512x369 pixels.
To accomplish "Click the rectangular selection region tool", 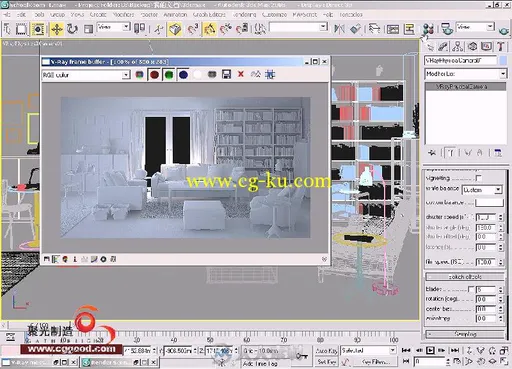I will click(x=22, y=29).
